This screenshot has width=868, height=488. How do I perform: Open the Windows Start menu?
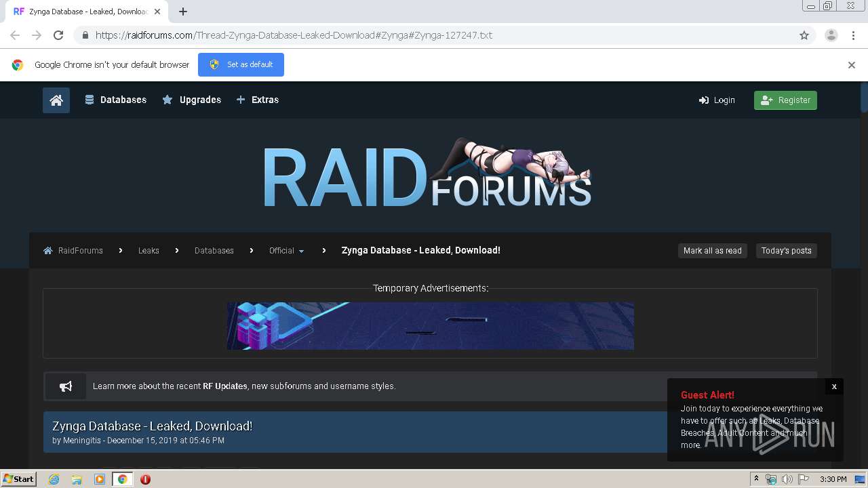[19, 479]
